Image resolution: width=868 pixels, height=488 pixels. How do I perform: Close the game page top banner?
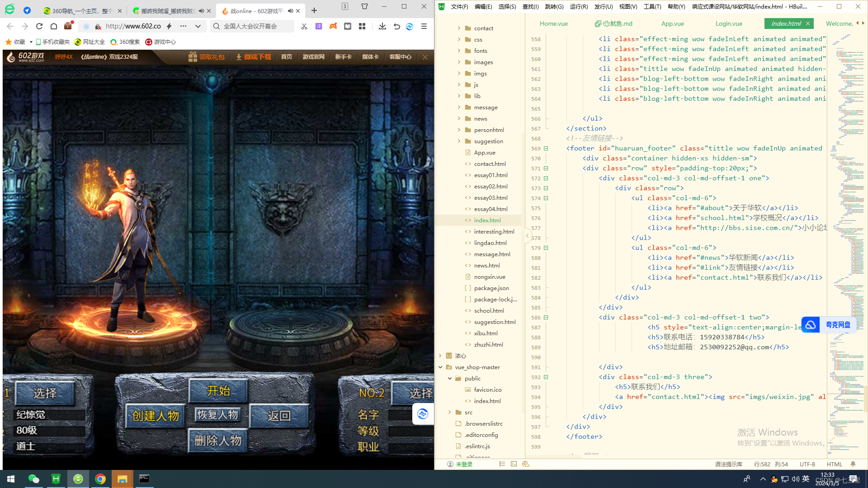(425, 57)
